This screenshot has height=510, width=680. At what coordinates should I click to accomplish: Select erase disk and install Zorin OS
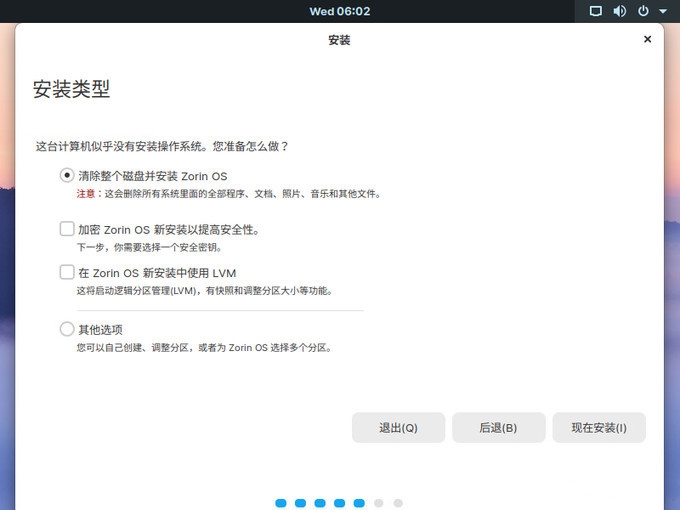[x=67, y=176]
